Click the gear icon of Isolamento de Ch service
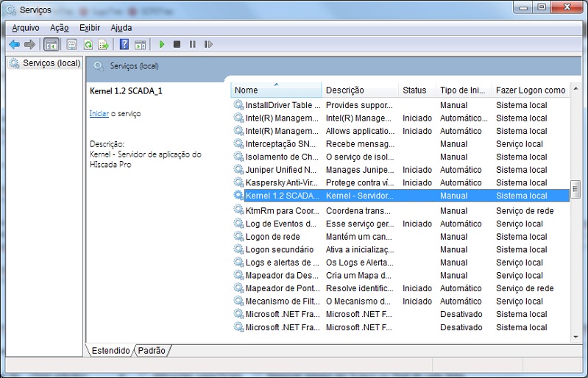This screenshot has height=378, width=588. pos(238,156)
